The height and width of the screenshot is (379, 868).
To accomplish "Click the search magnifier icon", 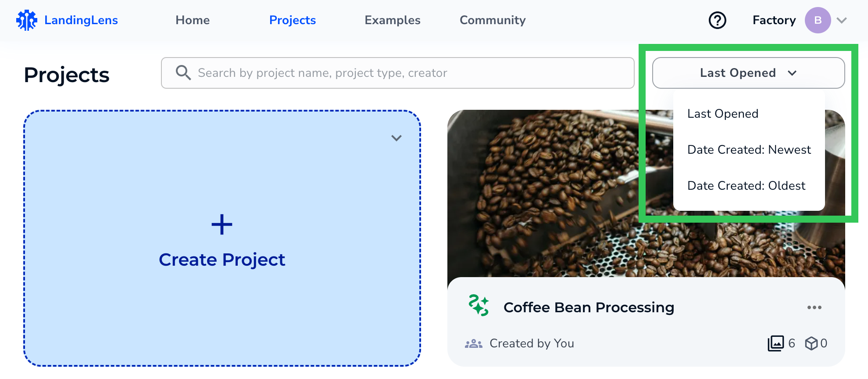I will [183, 72].
